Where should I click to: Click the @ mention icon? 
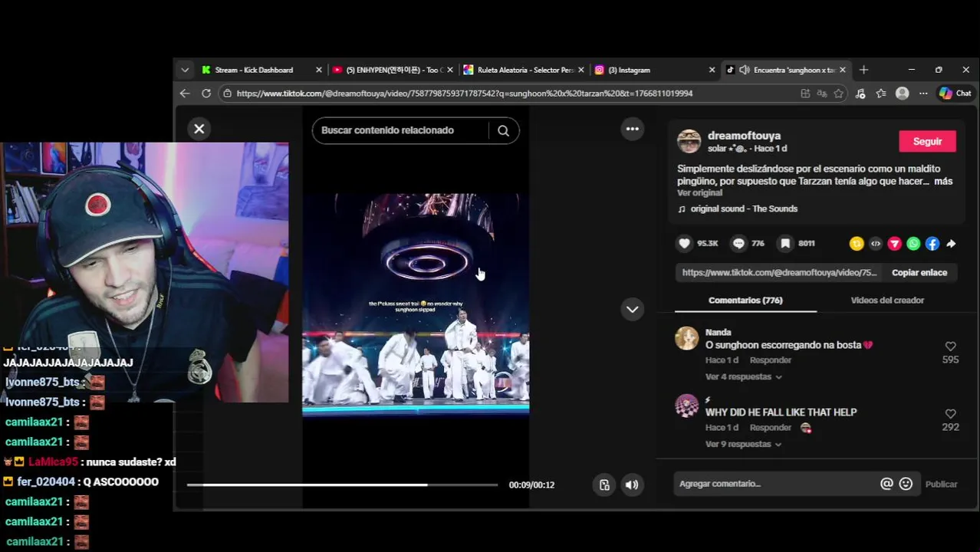(x=886, y=484)
